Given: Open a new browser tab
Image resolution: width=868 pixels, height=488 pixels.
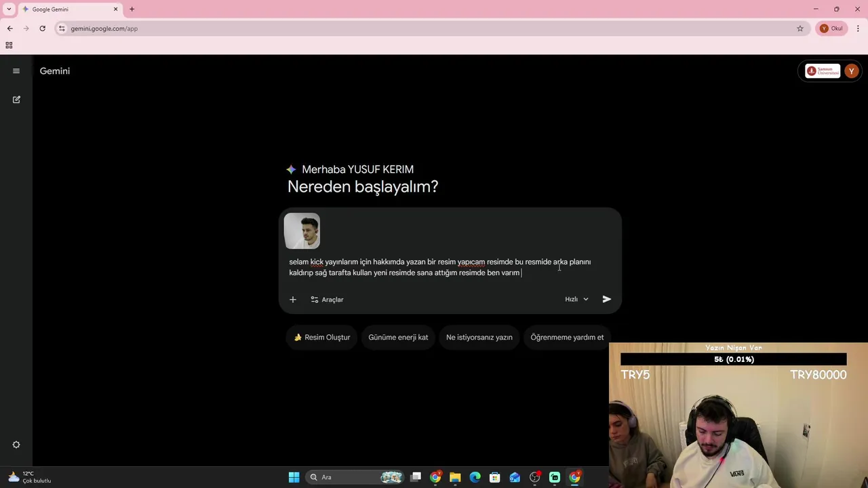Looking at the screenshot, I should (132, 9).
